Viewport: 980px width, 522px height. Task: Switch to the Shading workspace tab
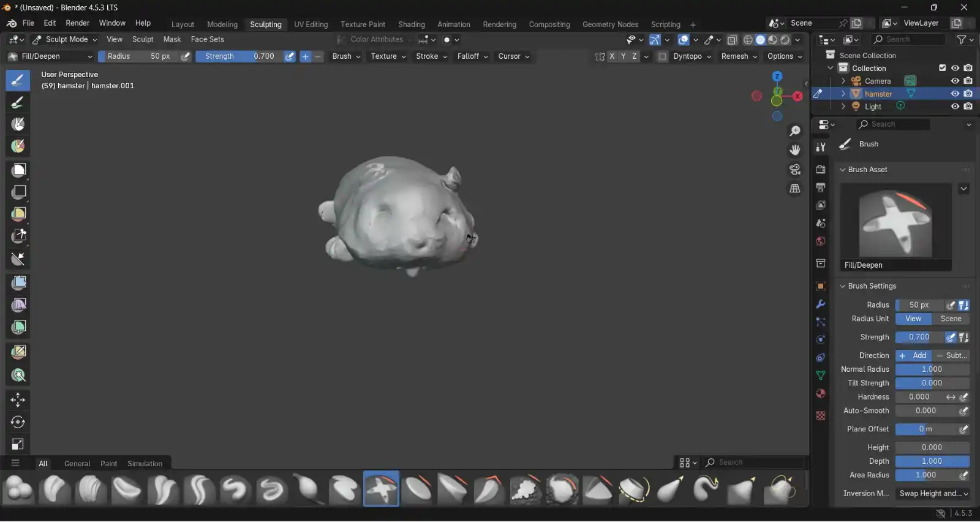click(411, 25)
